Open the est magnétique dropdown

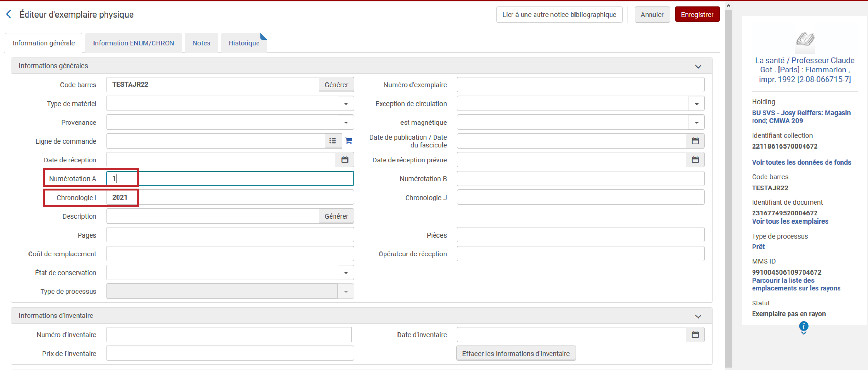pos(696,122)
